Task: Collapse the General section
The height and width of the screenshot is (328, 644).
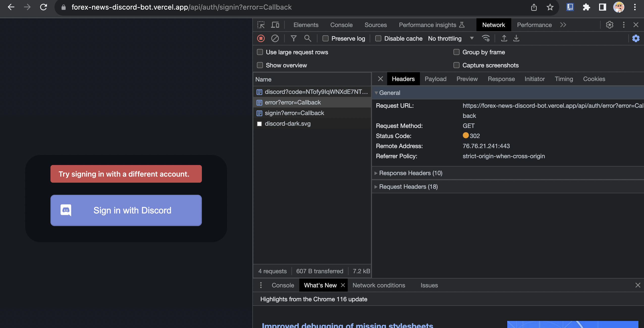Action: click(x=377, y=93)
